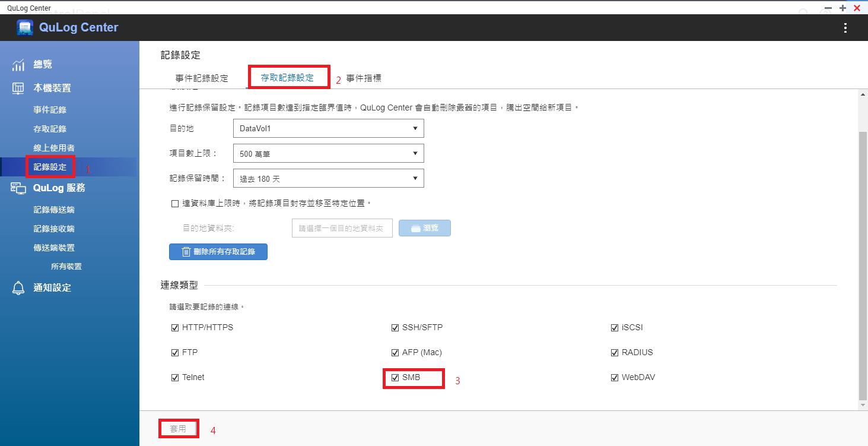Open the 項目數上限 500 萬筆 dropdown

point(329,153)
